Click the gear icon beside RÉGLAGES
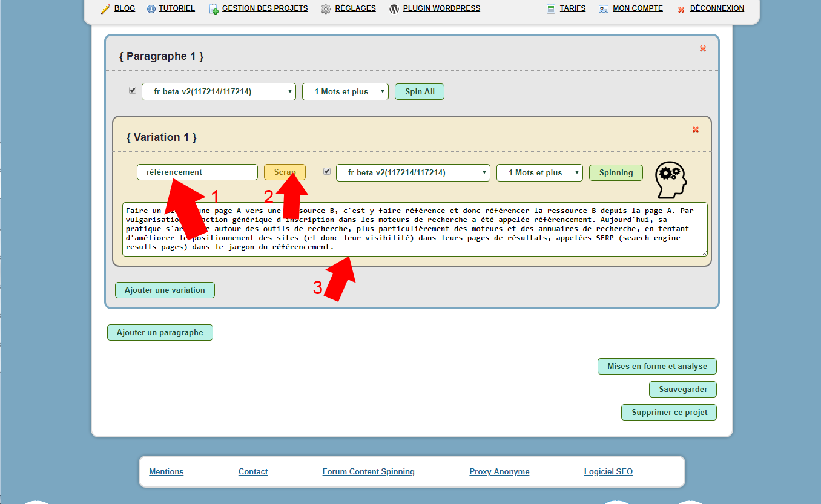Image resolution: width=821 pixels, height=504 pixels. click(x=326, y=9)
